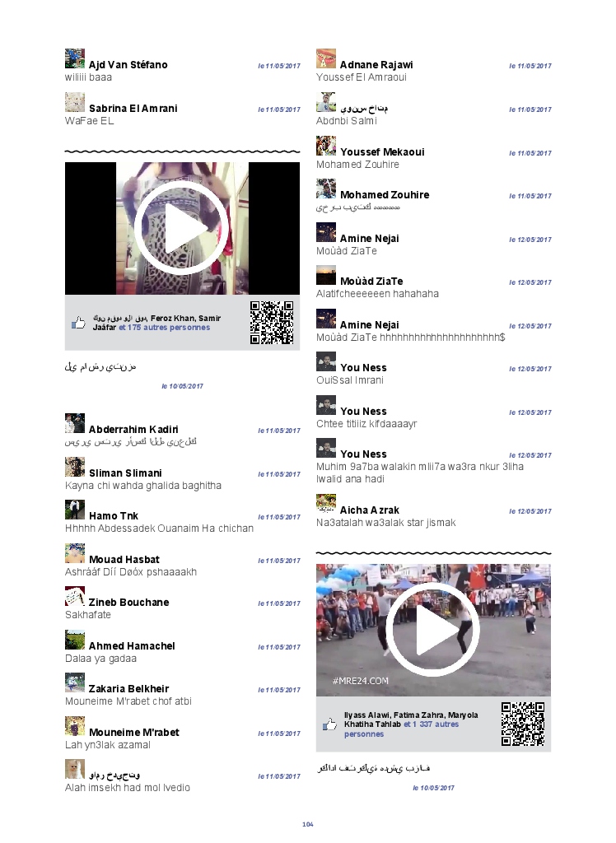The width and height of the screenshot is (616, 843).
Task: Open Sabrina El Amrani's avatar picture
Action: tap(75, 102)
